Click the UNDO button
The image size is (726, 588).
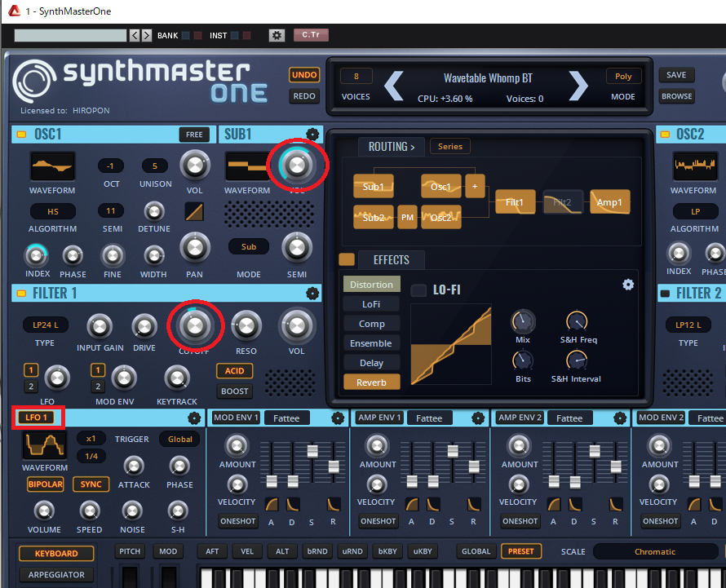(x=304, y=75)
